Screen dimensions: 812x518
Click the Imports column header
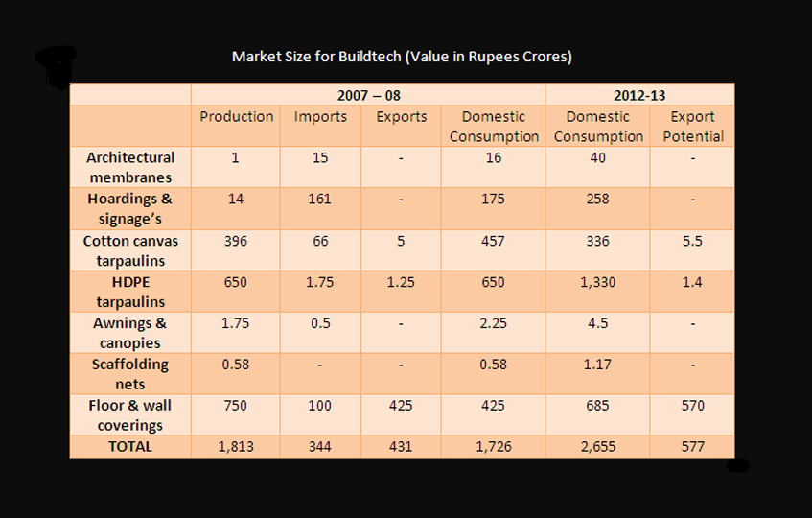tap(320, 116)
